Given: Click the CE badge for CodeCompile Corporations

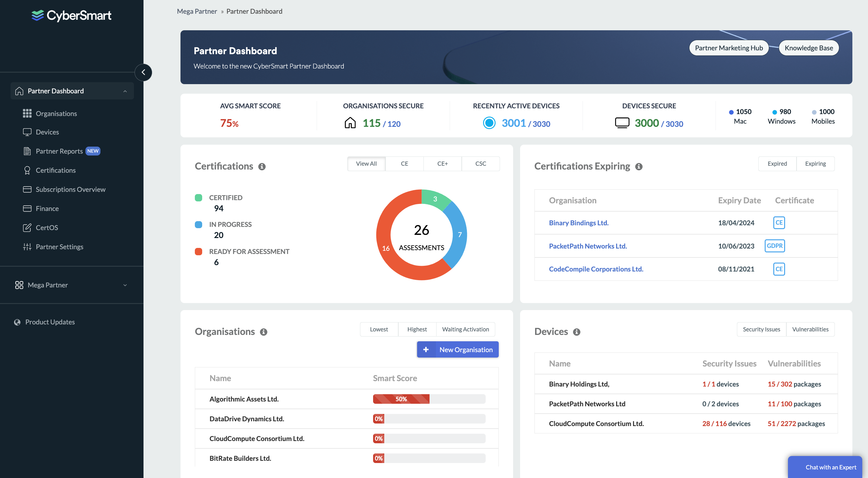Looking at the screenshot, I should 779,269.
